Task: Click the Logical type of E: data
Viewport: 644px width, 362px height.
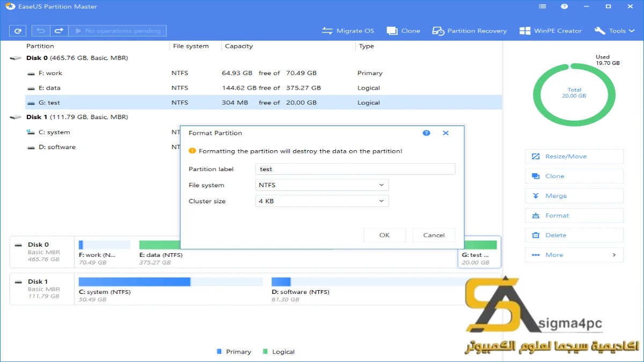Action: (x=369, y=88)
